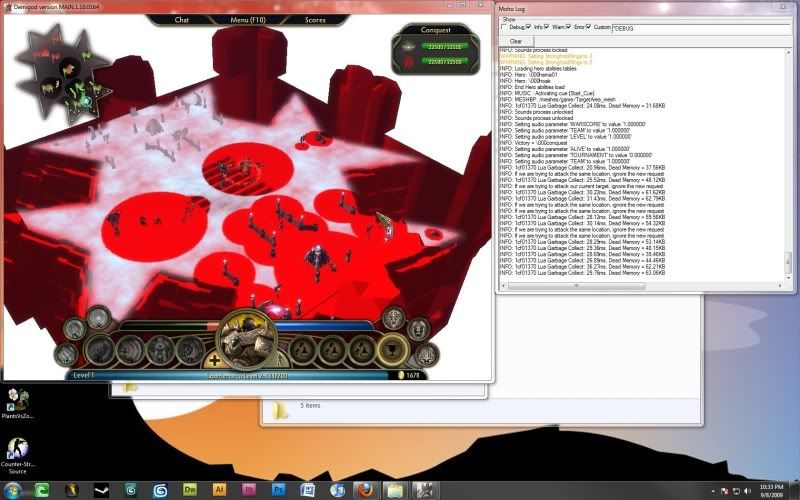The height and width of the screenshot is (500, 800).
Task: Click the lower Conquest team health bar
Action: pyautogui.click(x=444, y=62)
